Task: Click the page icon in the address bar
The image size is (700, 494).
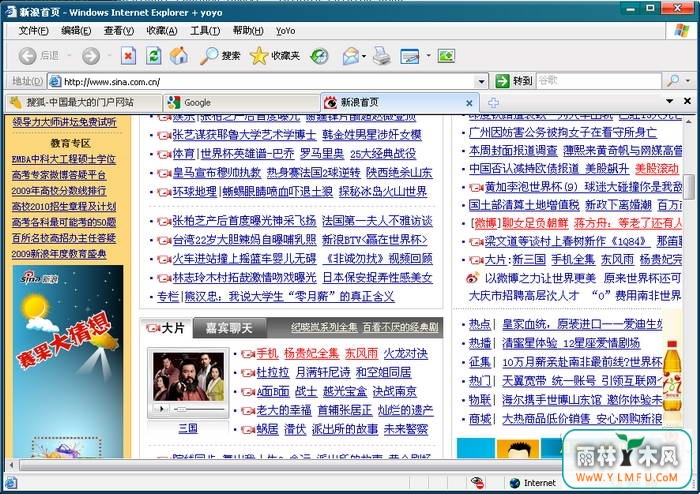Action: (x=55, y=81)
